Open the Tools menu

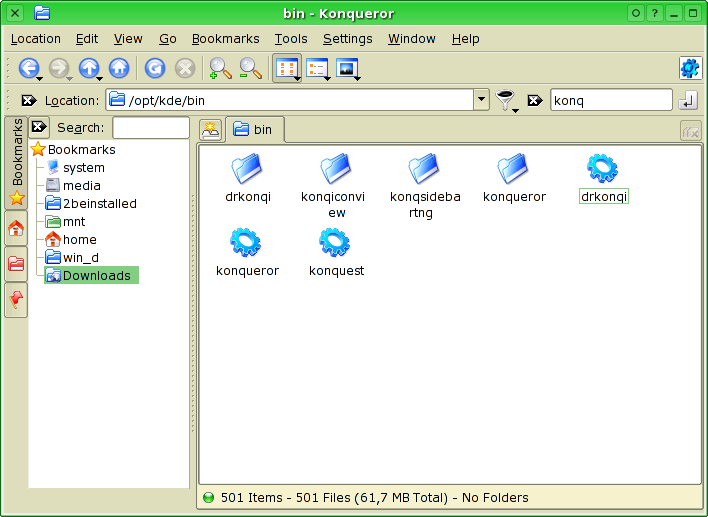point(291,39)
